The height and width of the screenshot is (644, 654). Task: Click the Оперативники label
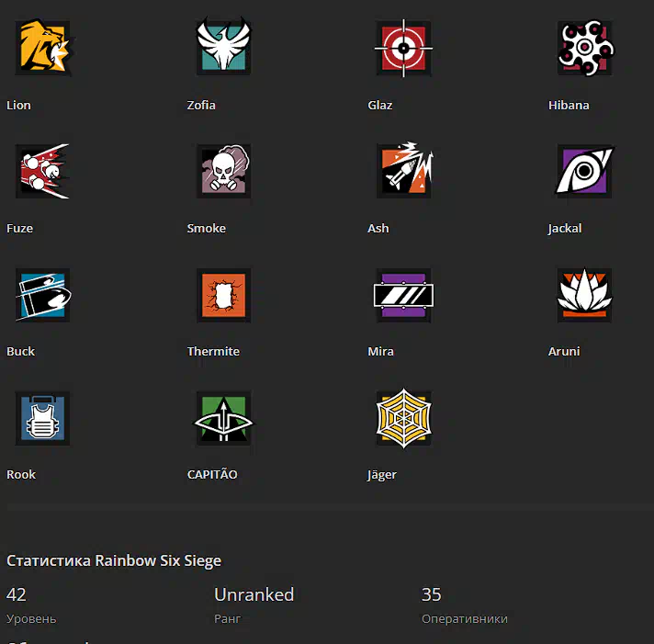[465, 618]
